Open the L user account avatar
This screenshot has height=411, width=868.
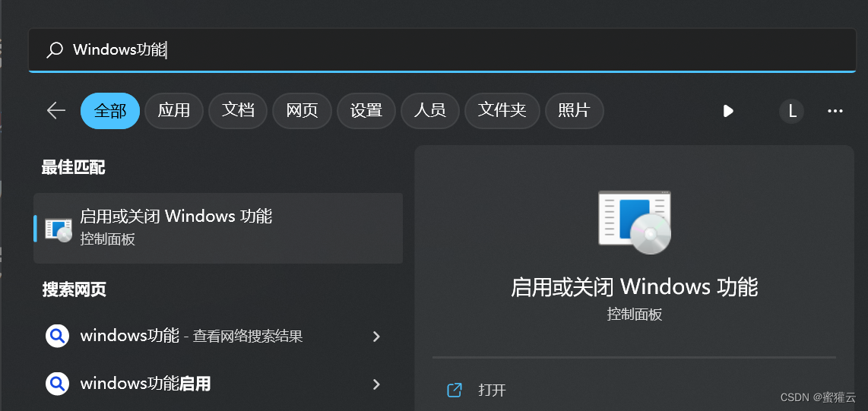pyautogui.click(x=792, y=111)
